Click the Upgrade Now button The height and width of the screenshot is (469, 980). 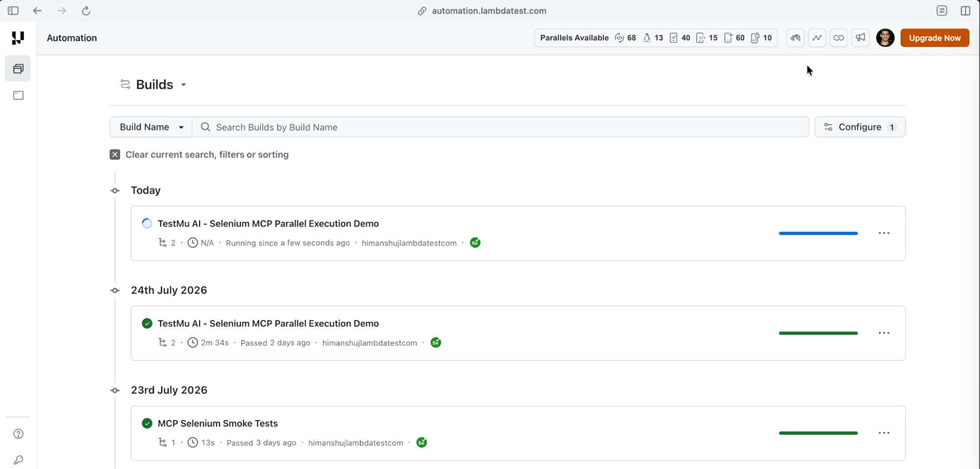tap(934, 38)
